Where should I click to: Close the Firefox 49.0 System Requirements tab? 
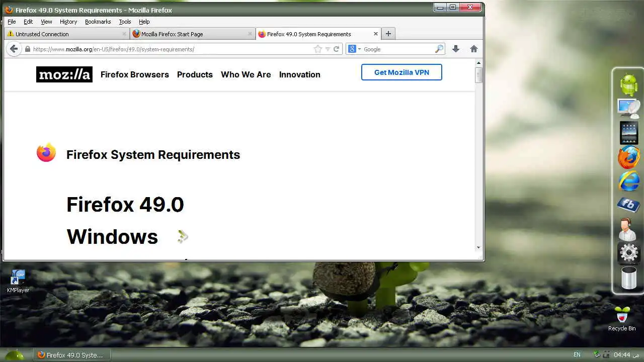[x=375, y=34]
